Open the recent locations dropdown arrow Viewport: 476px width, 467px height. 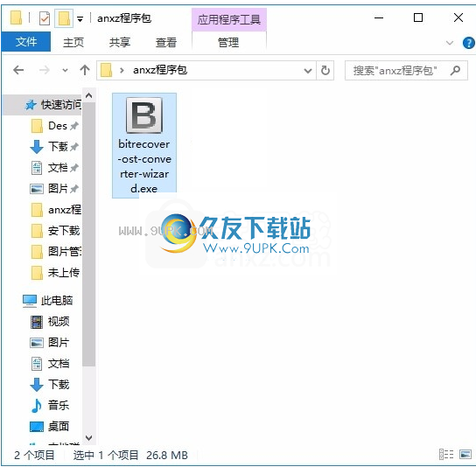[x=65, y=70]
